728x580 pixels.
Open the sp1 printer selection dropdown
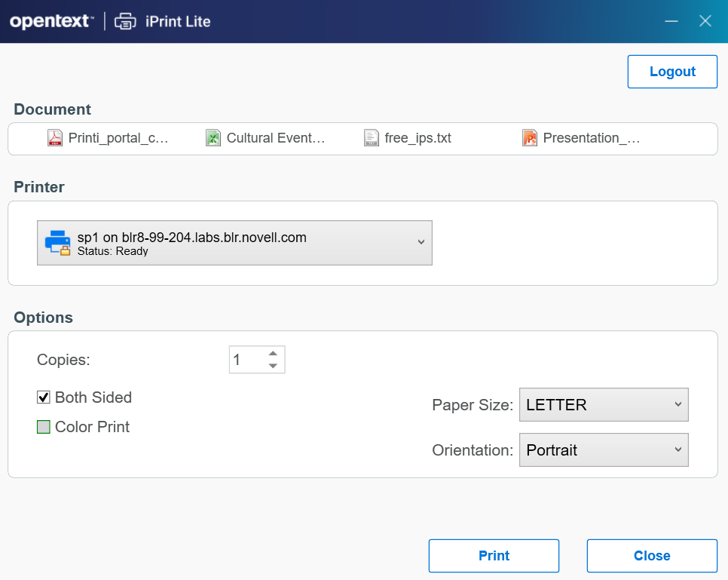[x=234, y=243]
